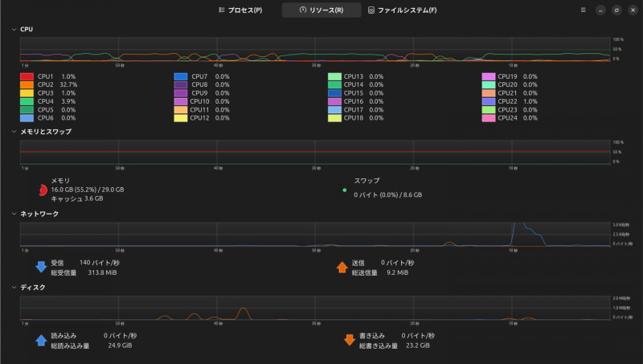
Task: Click the CPU4 3.9% usage value
Action: [x=68, y=101]
